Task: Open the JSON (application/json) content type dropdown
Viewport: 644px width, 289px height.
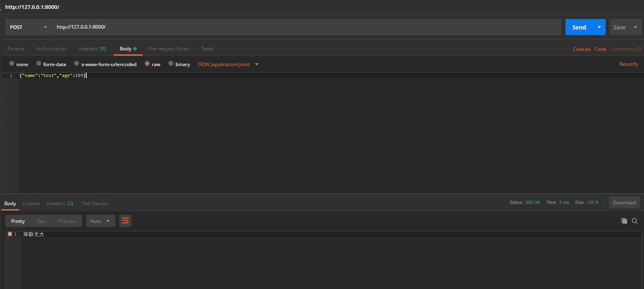Action: [228, 64]
